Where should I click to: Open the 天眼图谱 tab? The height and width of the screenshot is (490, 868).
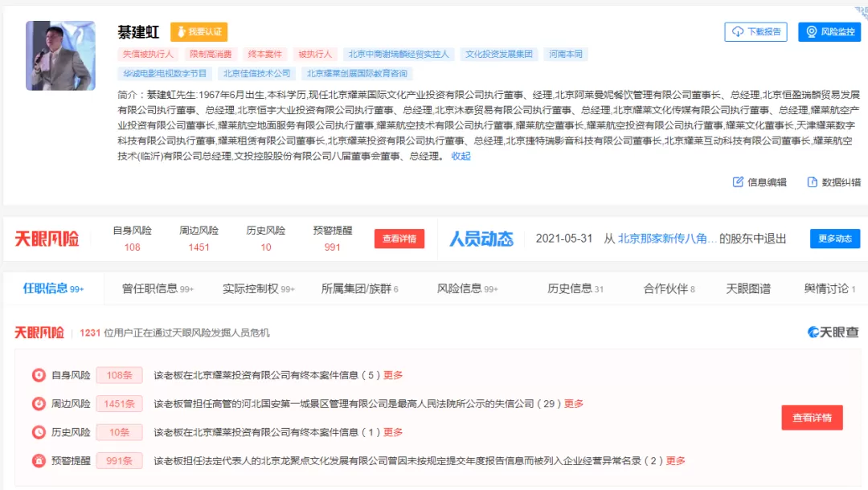pyautogui.click(x=748, y=288)
